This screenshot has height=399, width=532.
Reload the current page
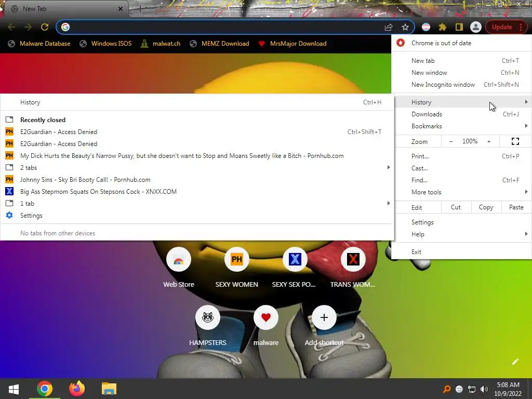(45, 27)
